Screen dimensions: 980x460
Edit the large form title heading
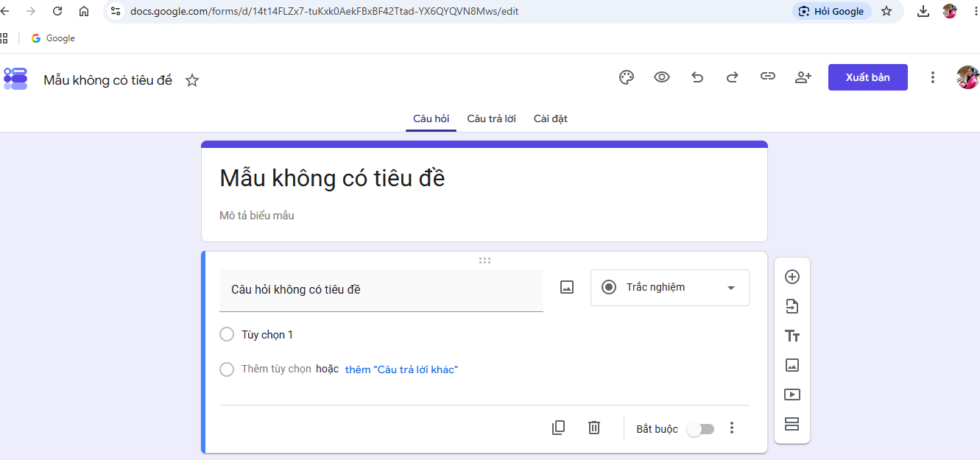point(332,178)
